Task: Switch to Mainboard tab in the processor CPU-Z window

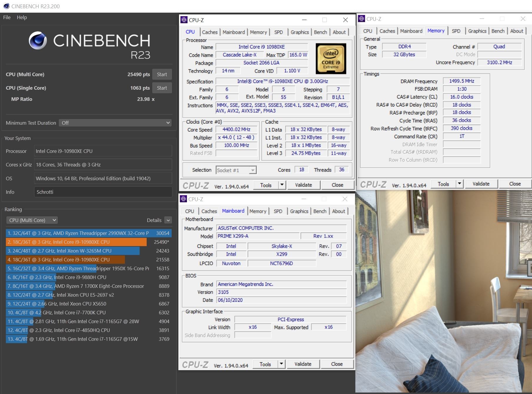Action: coord(234,32)
